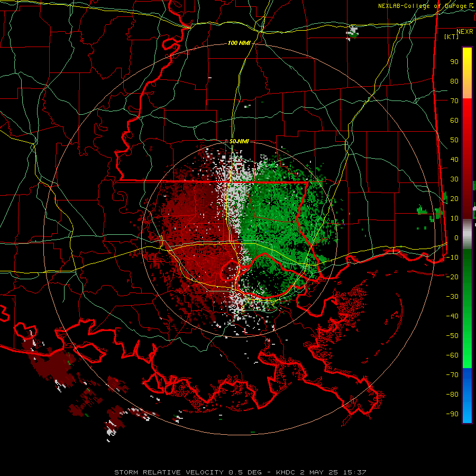Click the 80 value on velocity scale

tap(454, 81)
